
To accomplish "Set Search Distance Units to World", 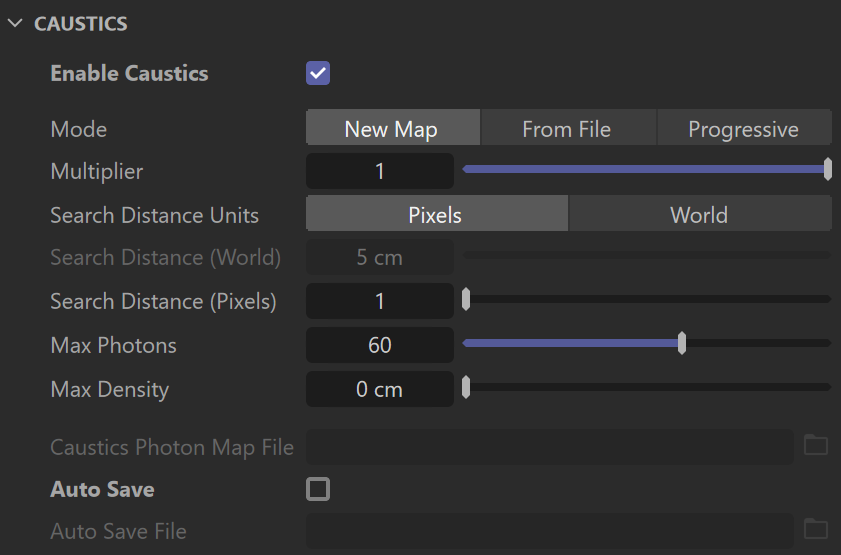I will (x=700, y=213).
